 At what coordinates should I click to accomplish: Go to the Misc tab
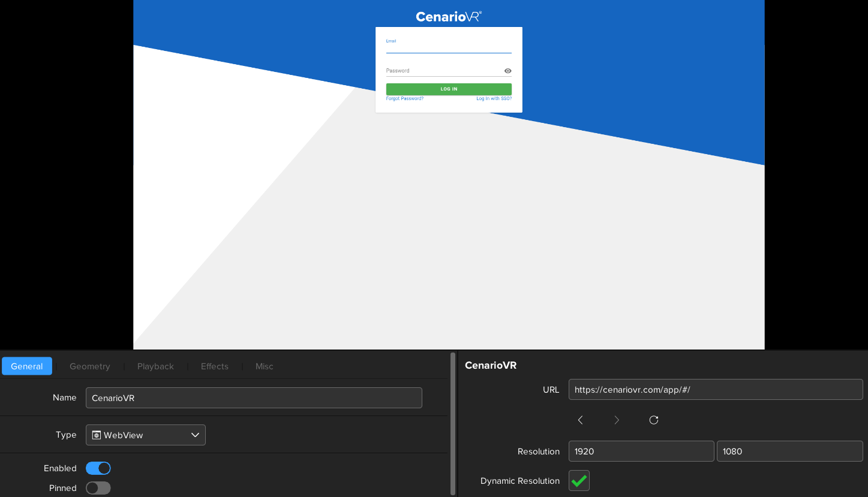pos(265,366)
